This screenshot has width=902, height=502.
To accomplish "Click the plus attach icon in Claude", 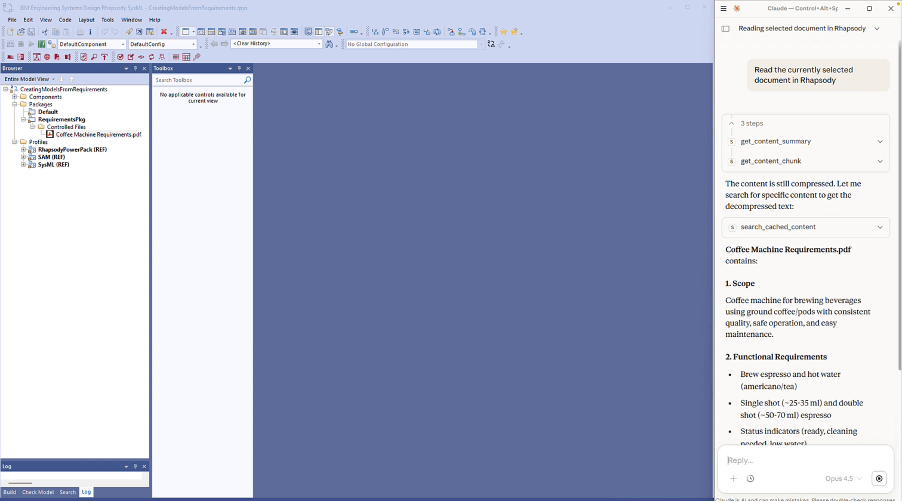I will click(x=733, y=478).
